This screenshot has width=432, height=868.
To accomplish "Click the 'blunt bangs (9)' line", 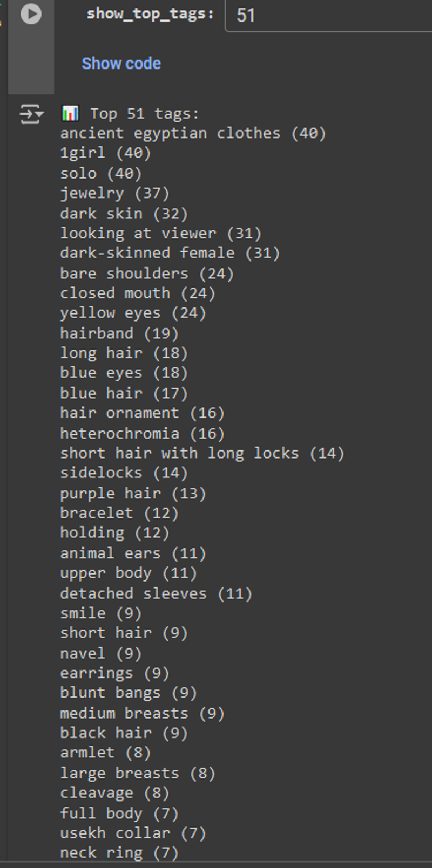I will tap(128, 693).
